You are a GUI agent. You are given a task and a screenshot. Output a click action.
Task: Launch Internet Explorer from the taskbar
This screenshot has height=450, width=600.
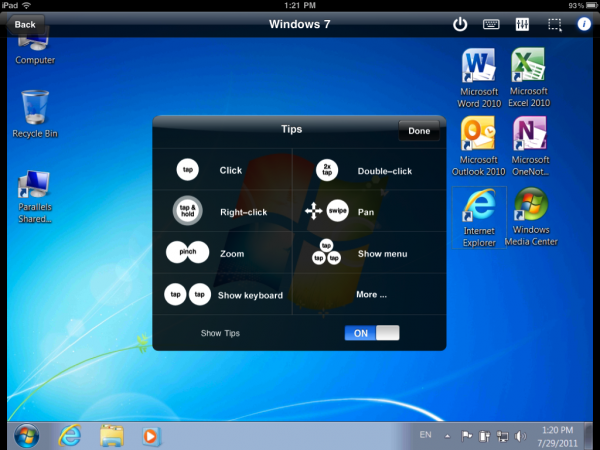70,436
